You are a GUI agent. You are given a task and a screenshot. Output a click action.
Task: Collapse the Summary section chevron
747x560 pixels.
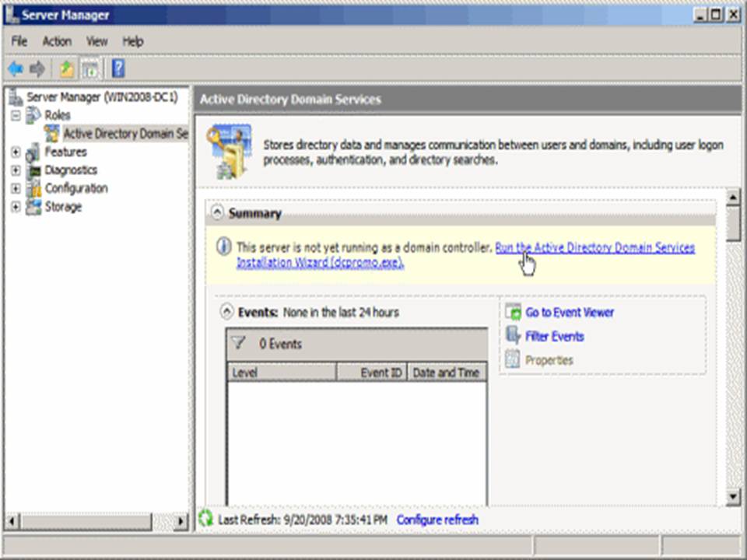(x=217, y=212)
